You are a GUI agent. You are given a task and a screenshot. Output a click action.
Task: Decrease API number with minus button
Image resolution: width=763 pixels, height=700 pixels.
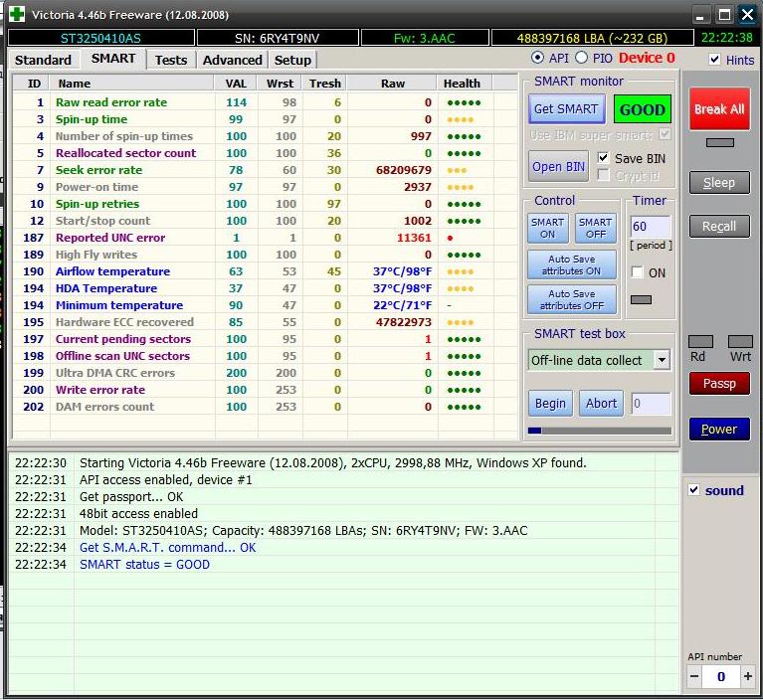tap(695, 676)
